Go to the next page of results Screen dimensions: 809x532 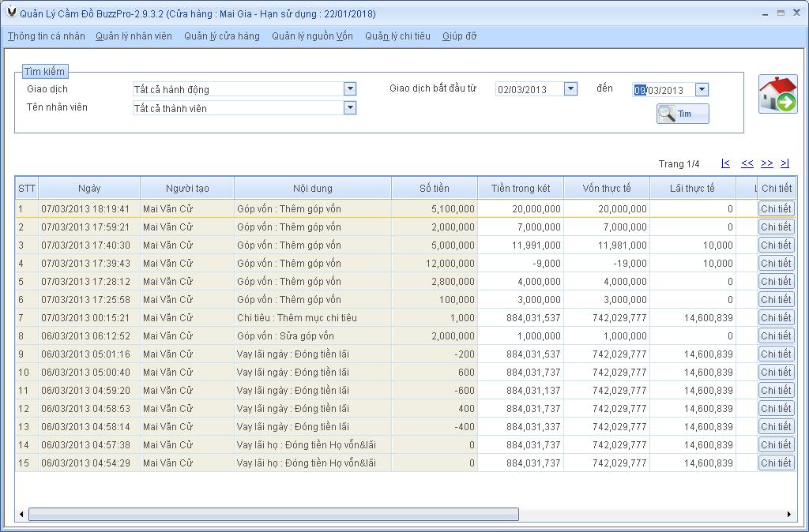(x=767, y=163)
